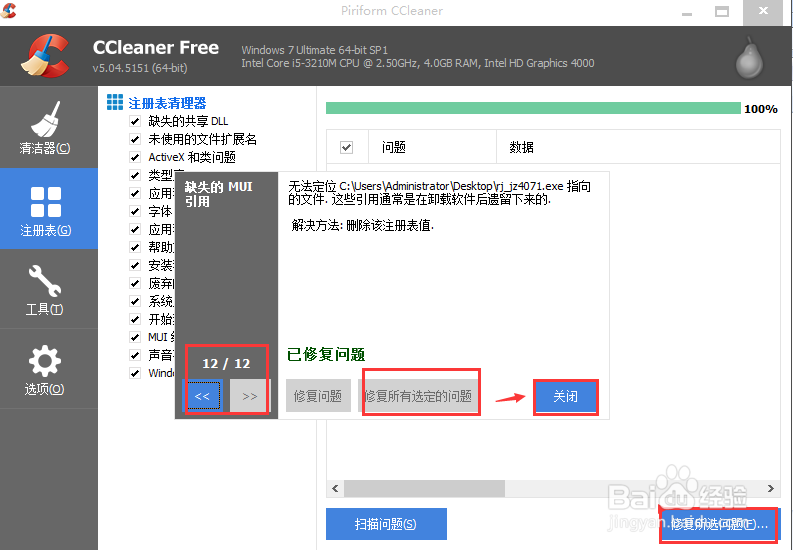Toggle the 系统 checkbox

coord(135,301)
